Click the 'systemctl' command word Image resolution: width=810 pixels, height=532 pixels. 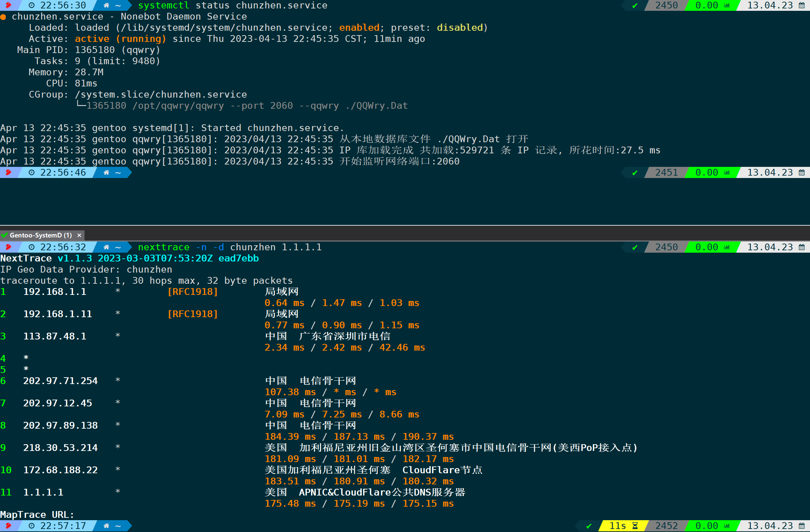click(x=164, y=5)
